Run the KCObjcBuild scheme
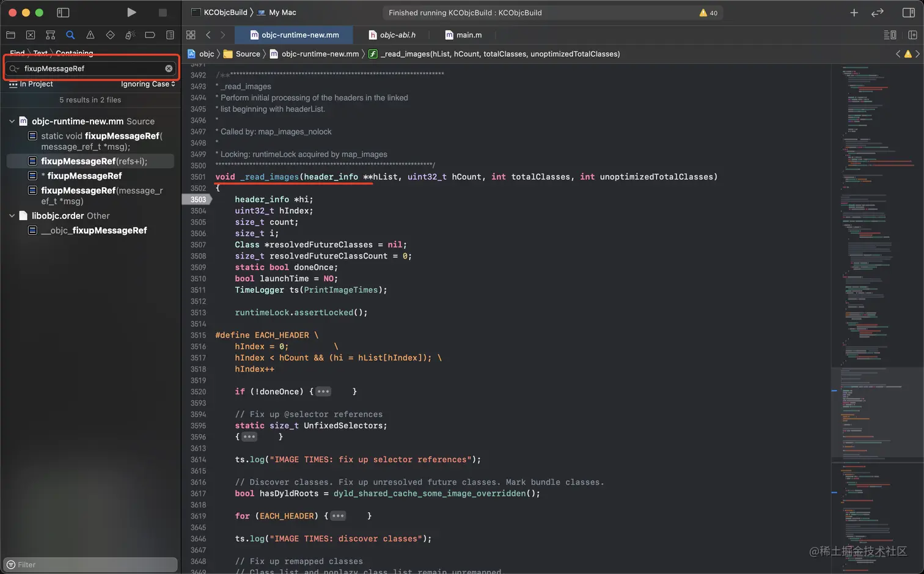The height and width of the screenshot is (574, 924). pos(131,12)
